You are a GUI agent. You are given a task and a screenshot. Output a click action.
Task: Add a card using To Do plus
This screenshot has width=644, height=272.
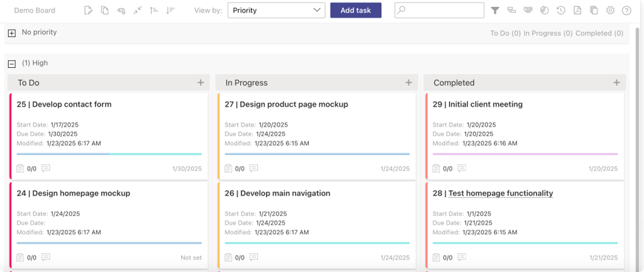coord(201,82)
